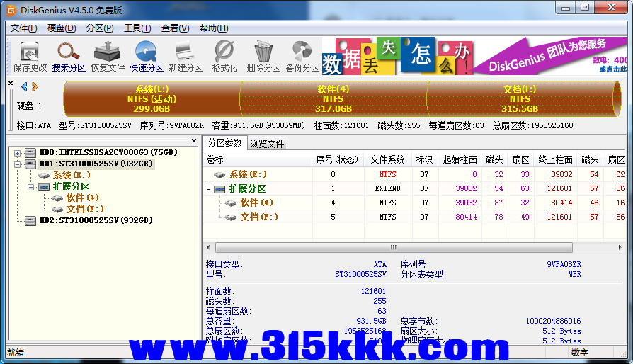The width and height of the screenshot is (633, 364).
Task: Select 文档(F:) segment in disk map
Action: tap(520, 99)
